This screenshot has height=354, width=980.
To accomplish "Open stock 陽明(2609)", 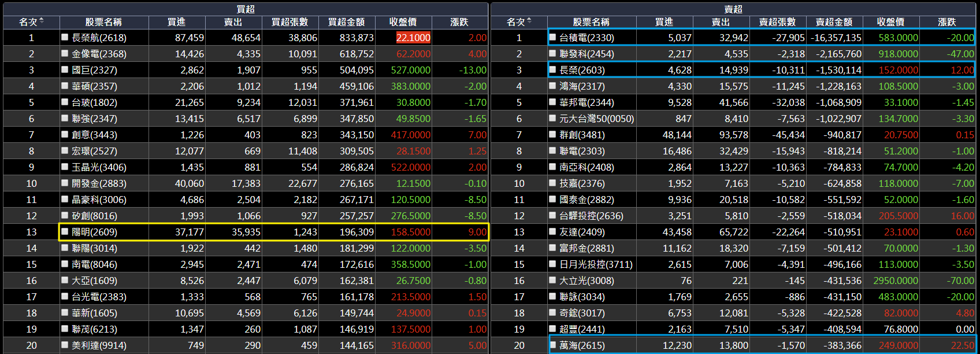I will (94, 232).
